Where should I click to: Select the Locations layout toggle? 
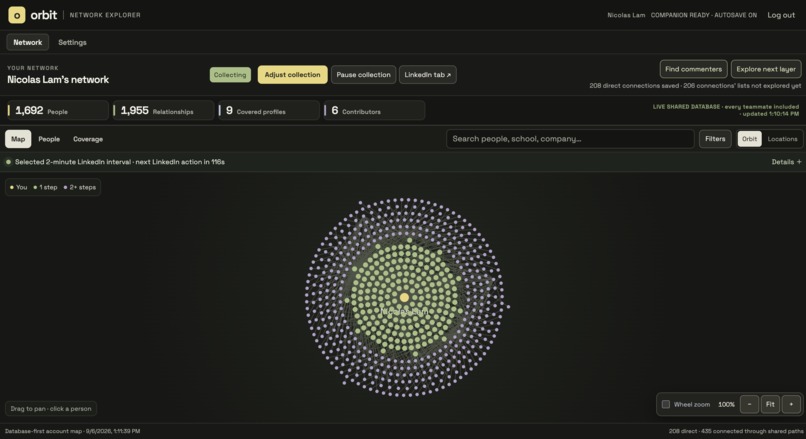782,139
